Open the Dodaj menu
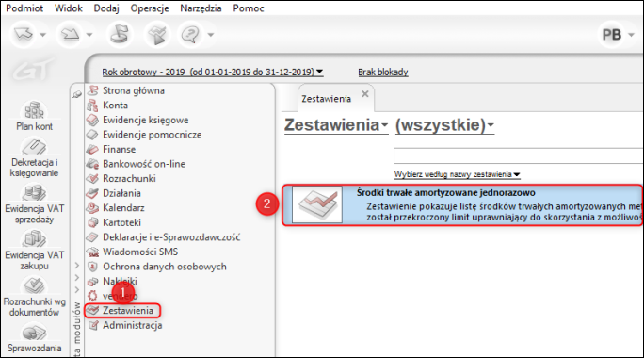The width and height of the screenshot is (644, 358). tap(106, 8)
